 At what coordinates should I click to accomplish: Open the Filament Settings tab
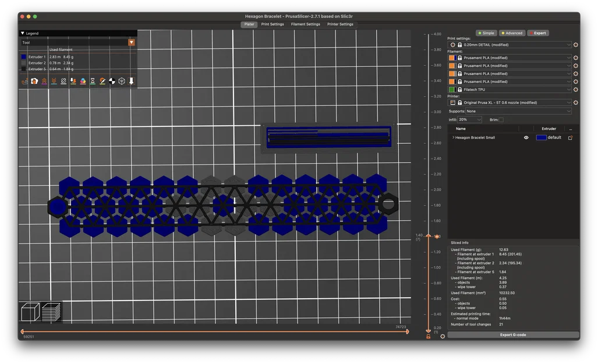(x=306, y=24)
